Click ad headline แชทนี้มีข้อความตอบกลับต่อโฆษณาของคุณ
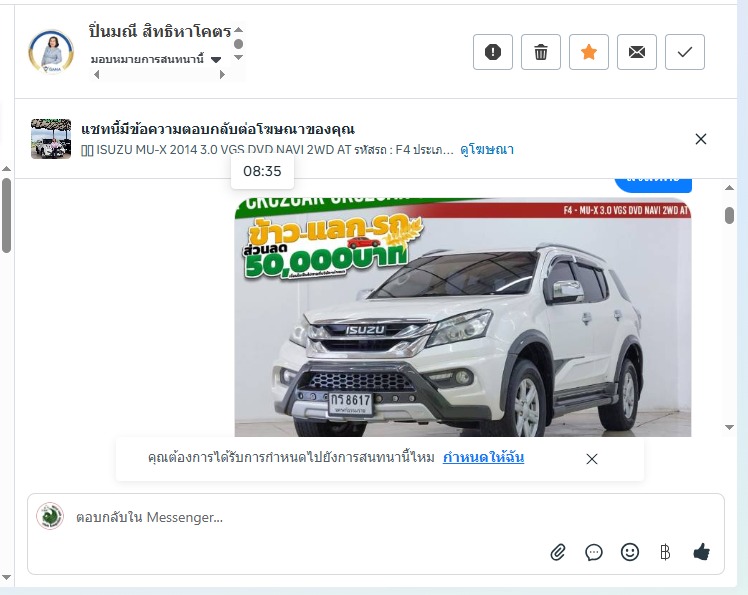Viewport: 748px width, 595px height. [218, 129]
